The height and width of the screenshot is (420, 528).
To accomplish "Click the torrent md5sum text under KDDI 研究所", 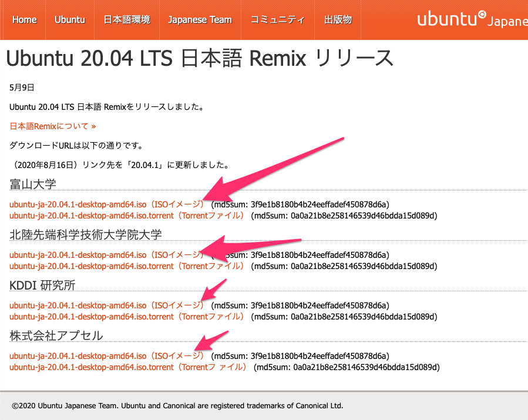I will [344, 317].
